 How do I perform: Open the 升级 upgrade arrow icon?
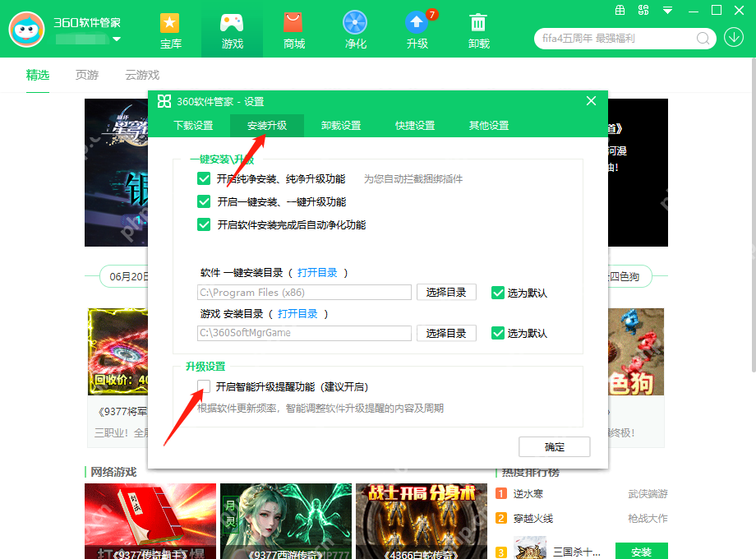point(417,23)
